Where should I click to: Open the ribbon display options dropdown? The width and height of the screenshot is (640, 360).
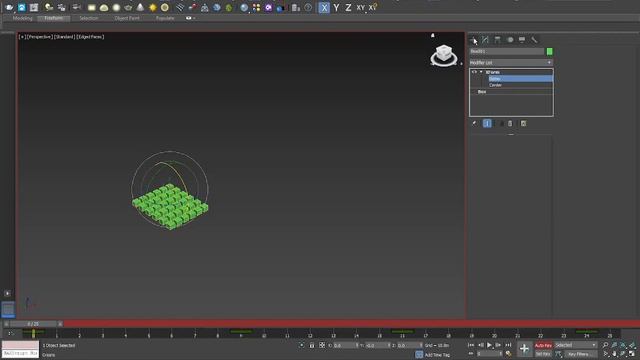coord(190,18)
